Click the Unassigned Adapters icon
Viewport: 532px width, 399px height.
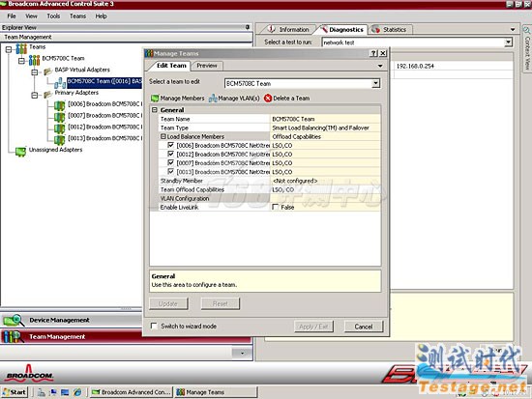pos(20,152)
